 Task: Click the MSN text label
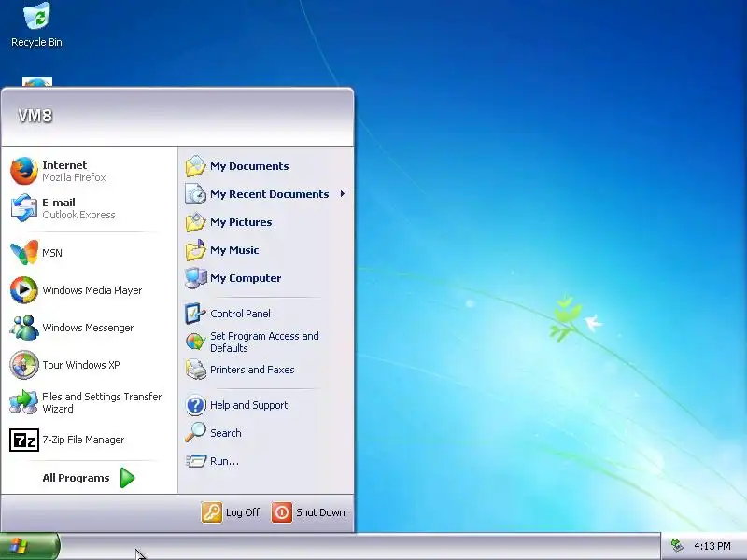[x=52, y=253]
